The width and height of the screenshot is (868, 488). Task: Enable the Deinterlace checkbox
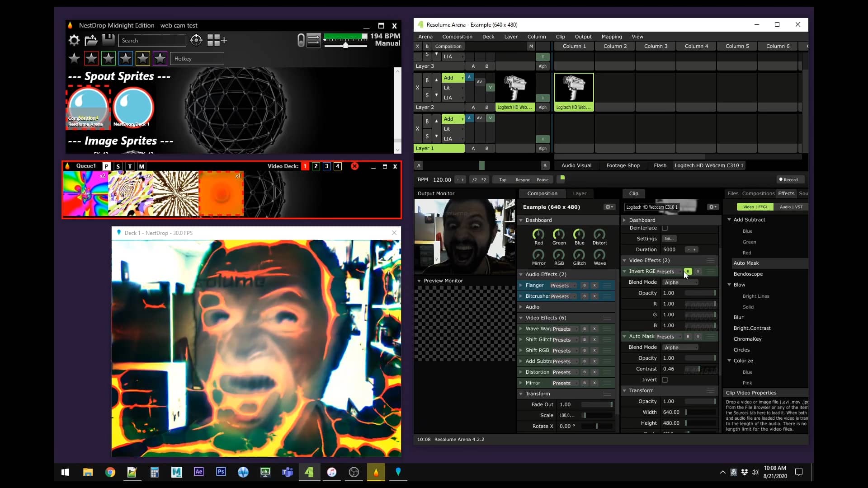click(x=665, y=228)
